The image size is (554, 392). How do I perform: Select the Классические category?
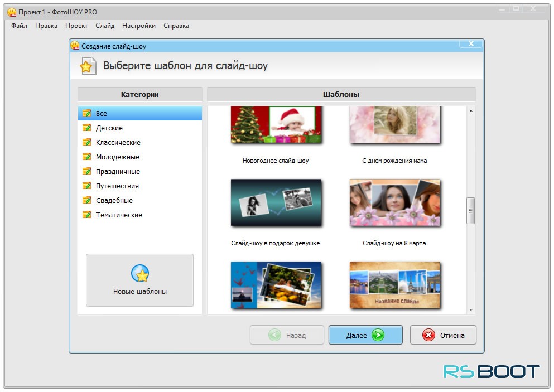tap(140, 142)
